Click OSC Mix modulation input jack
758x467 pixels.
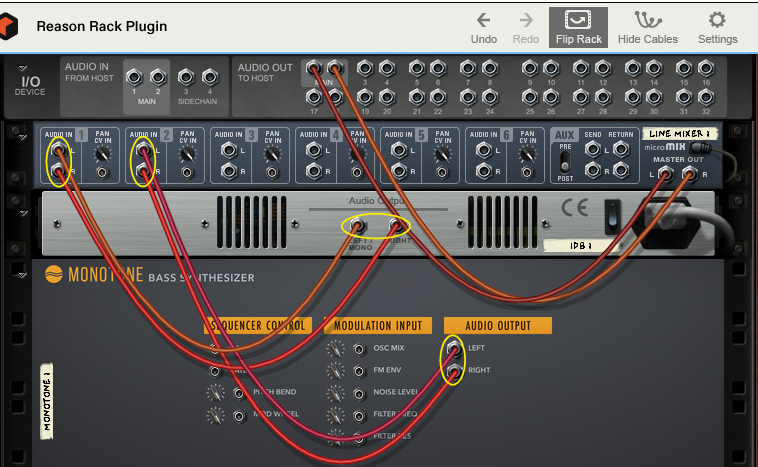pos(359,349)
